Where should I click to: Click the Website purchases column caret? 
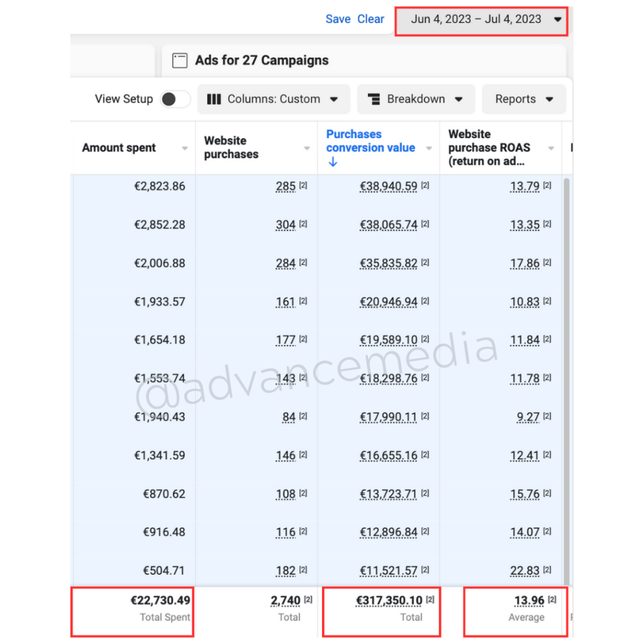[307, 148]
